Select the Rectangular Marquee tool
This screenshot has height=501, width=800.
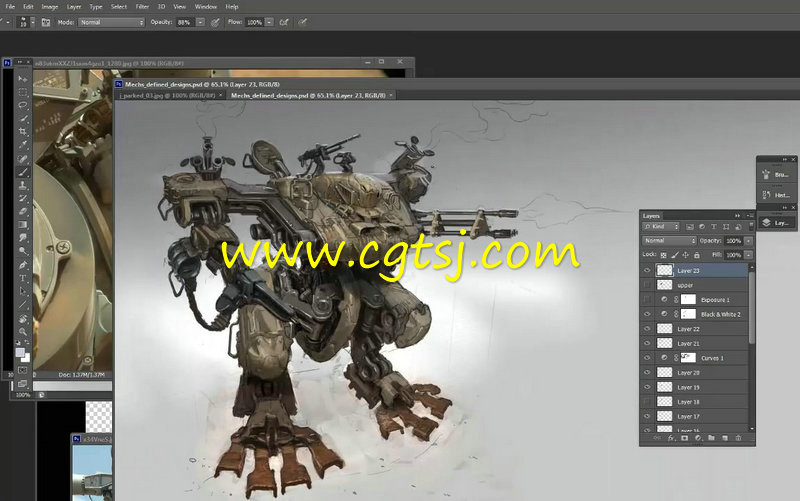click(22, 92)
